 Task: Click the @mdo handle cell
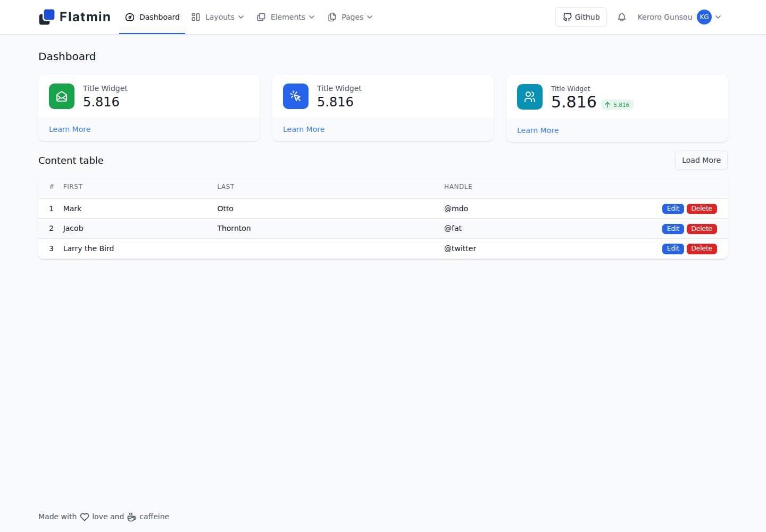(x=456, y=209)
